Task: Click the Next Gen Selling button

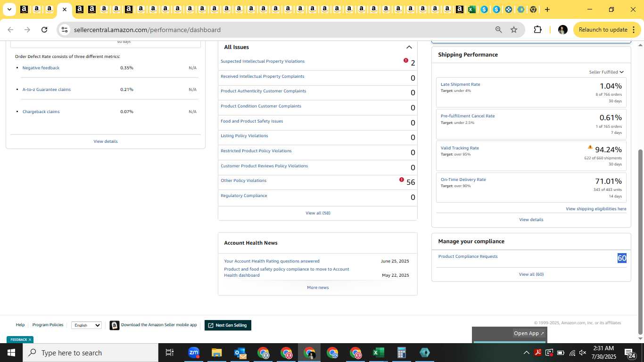Action: [228, 325]
